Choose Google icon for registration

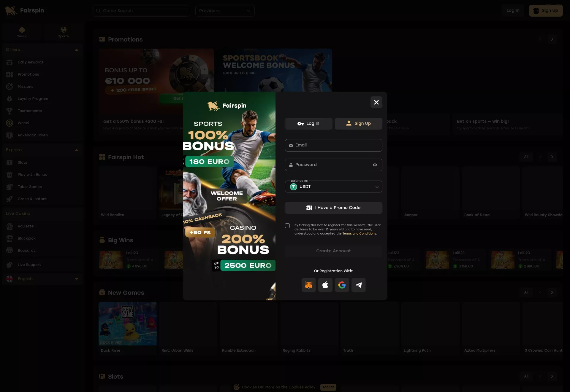(342, 285)
